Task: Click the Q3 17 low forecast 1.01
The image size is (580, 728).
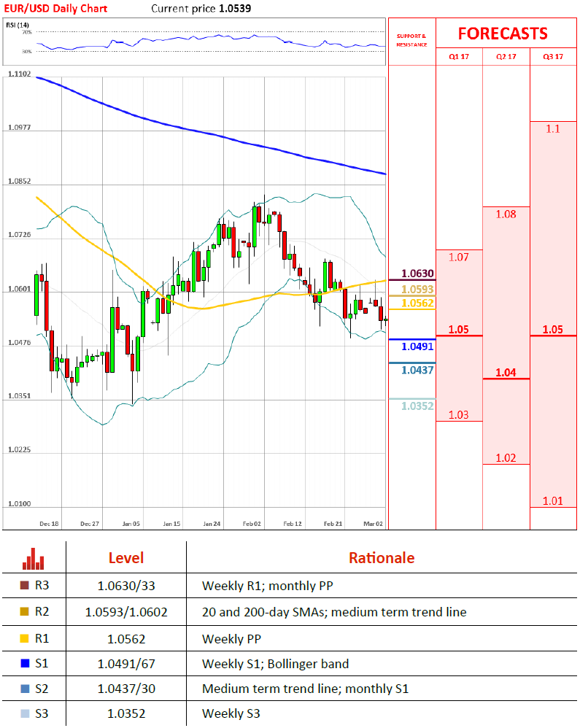Action: pos(553,501)
